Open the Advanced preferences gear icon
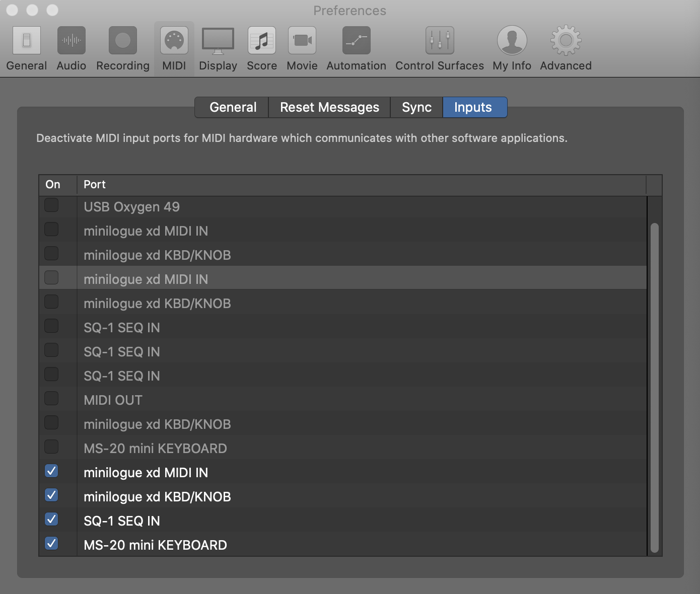Viewport: 700px width, 594px height. point(566,49)
